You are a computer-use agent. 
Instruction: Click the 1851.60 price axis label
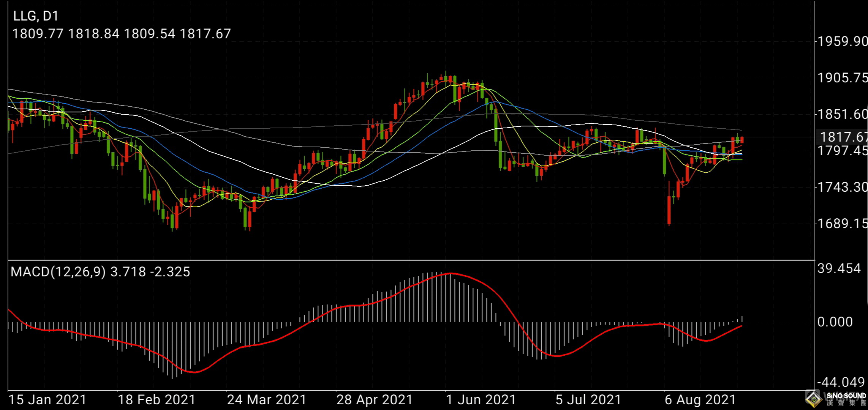click(x=842, y=114)
